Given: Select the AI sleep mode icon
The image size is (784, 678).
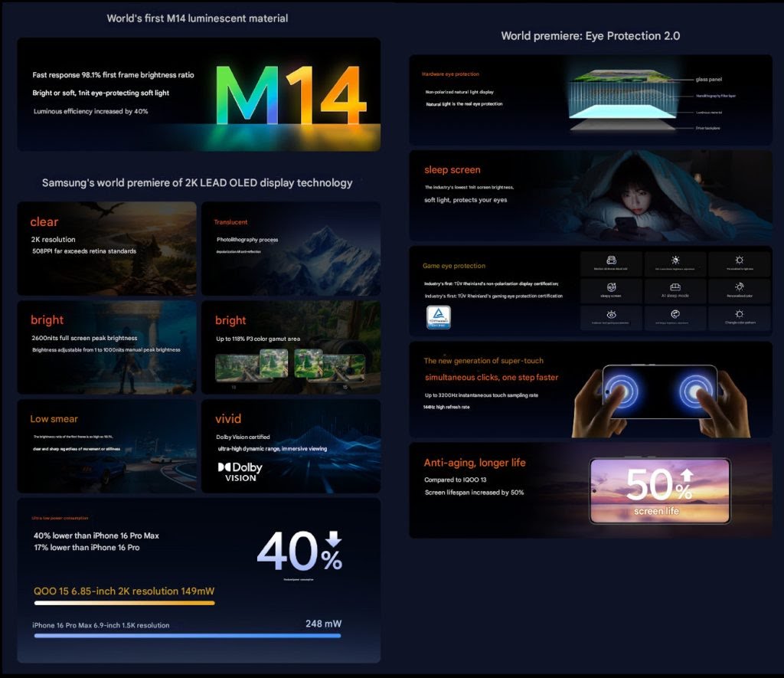Looking at the screenshot, I should coord(674,287).
